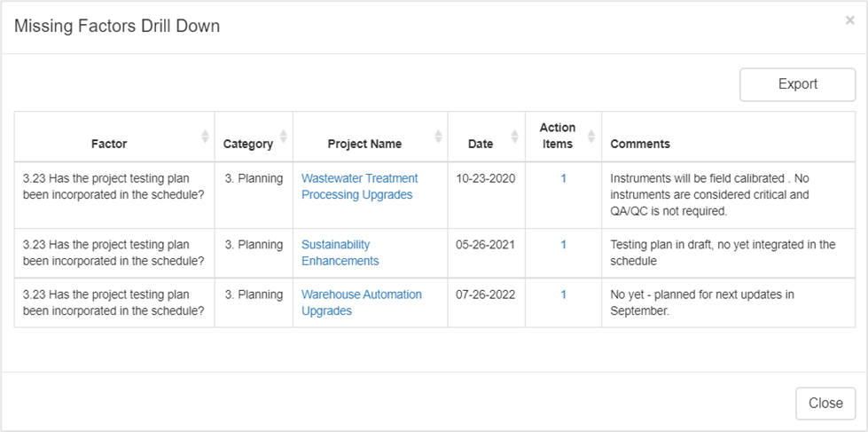The height and width of the screenshot is (432, 868).
Task: Follow the Warehouse Automation Upgrades link
Action: point(361,302)
